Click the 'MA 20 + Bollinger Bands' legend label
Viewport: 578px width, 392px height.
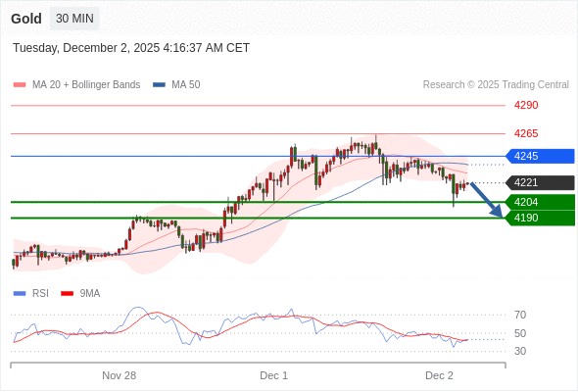point(86,85)
